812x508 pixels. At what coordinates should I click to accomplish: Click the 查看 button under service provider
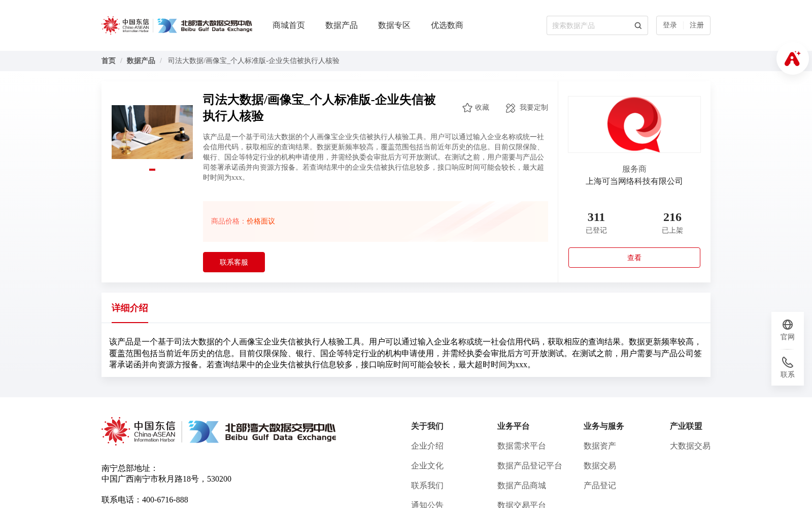pyautogui.click(x=634, y=258)
